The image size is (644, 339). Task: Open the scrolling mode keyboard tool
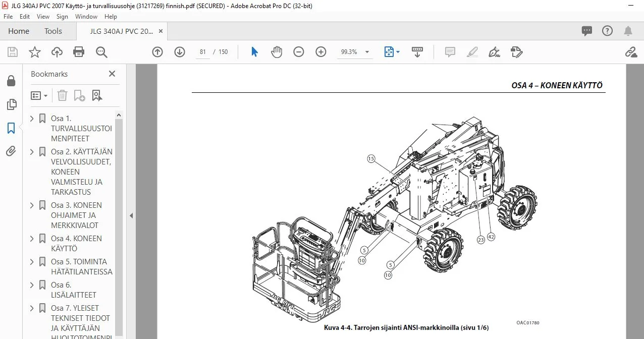pos(417,52)
